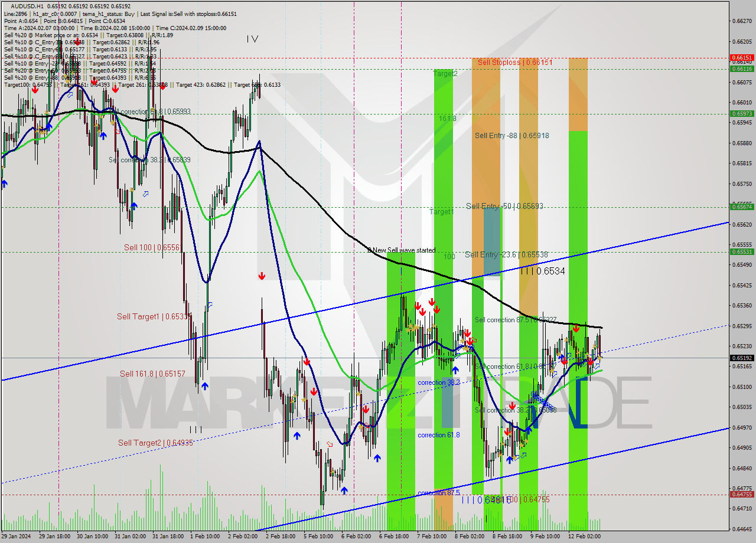Viewport: 756px width, 543px height.
Task: Click the 0.64840 price axis value
Action: pyautogui.click(x=742, y=468)
